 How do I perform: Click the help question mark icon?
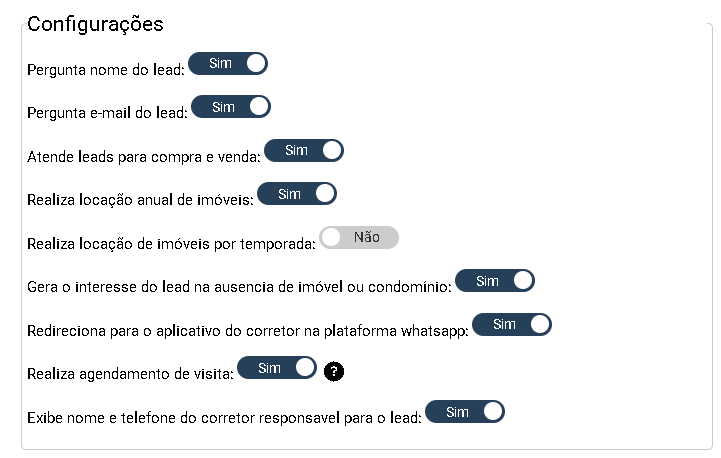pyautogui.click(x=335, y=372)
